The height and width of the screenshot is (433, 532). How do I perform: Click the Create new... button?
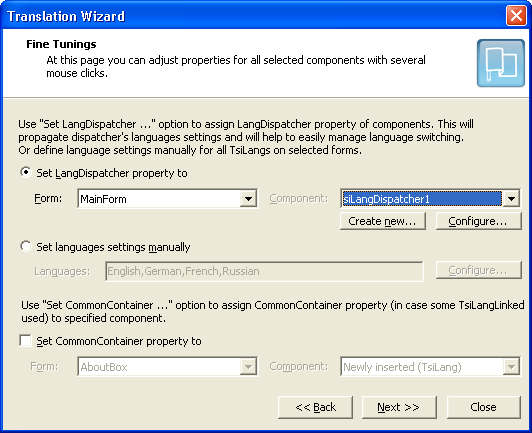point(383,221)
